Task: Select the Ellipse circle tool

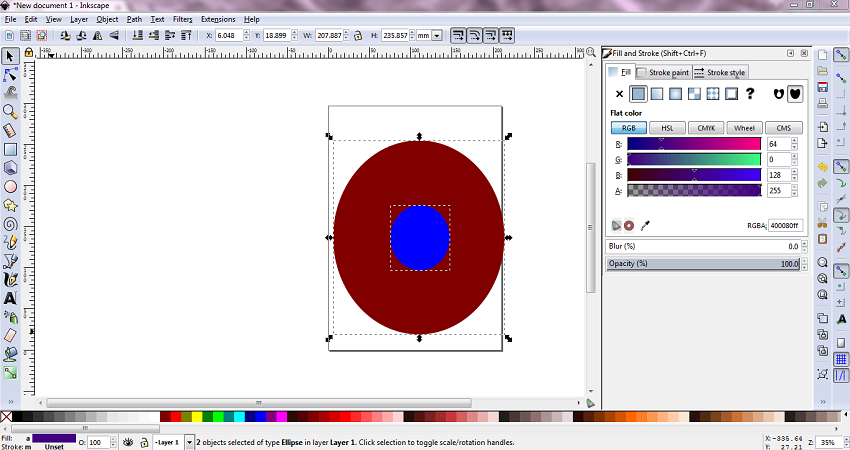Action: pyautogui.click(x=10, y=187)
